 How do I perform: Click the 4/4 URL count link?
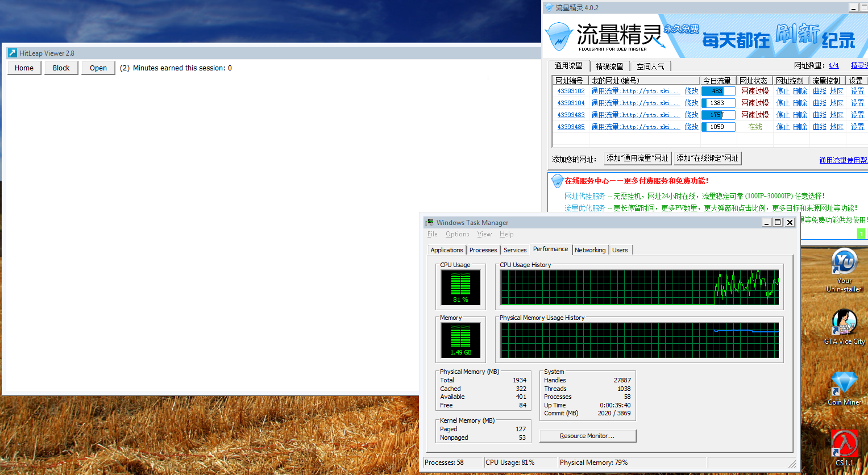coord(833,65)
